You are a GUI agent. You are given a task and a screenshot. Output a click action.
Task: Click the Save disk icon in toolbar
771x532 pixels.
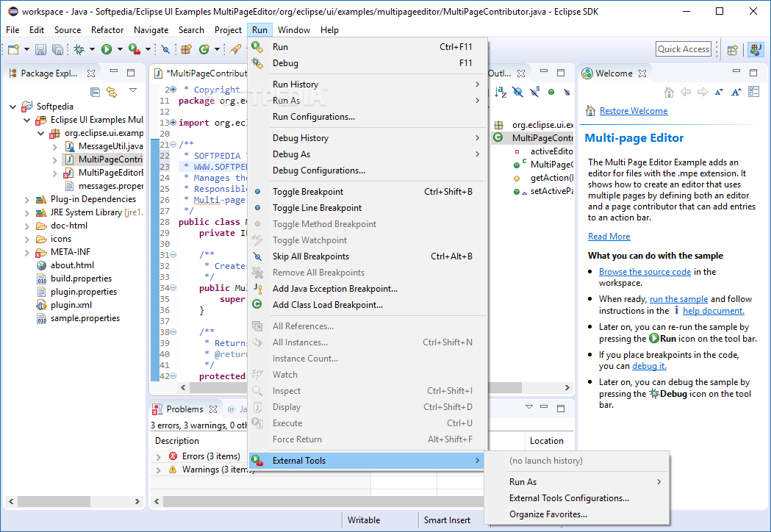click(x=41, y=49)
